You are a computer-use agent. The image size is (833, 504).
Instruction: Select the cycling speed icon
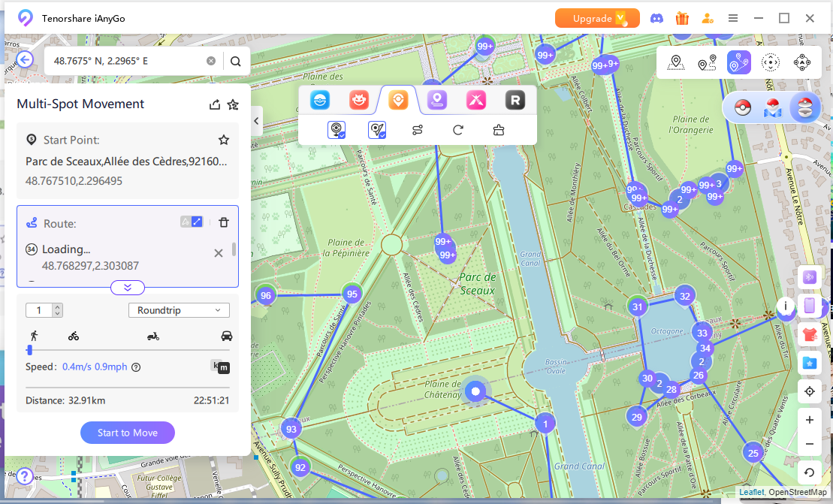pos(74,337)
